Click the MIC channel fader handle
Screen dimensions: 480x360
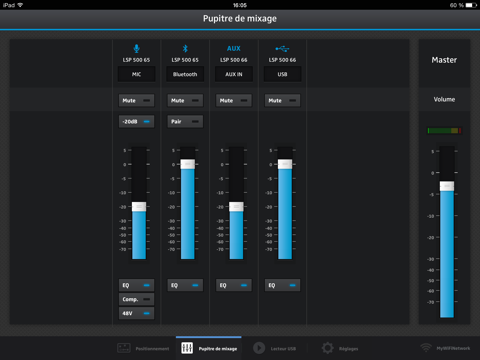[x=139, y=207]
